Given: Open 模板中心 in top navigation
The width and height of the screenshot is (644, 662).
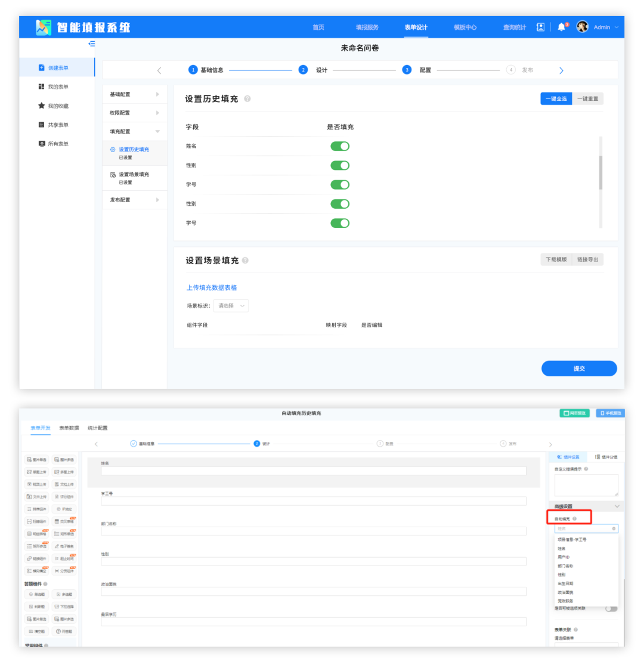Looking at the screenshot, I should (465, 27).
